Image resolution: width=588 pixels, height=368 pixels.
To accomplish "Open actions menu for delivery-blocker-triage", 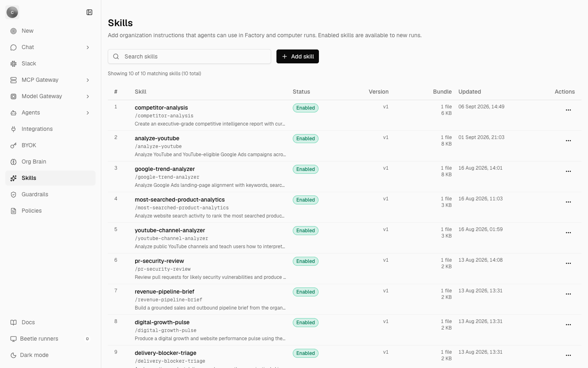I will [568, 355].
